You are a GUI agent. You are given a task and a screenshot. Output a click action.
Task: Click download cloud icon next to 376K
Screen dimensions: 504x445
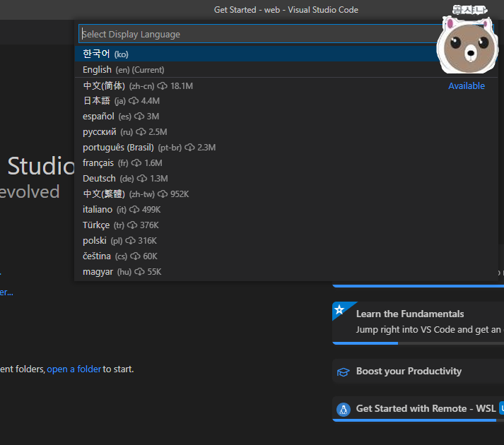[x=132, y=225]
